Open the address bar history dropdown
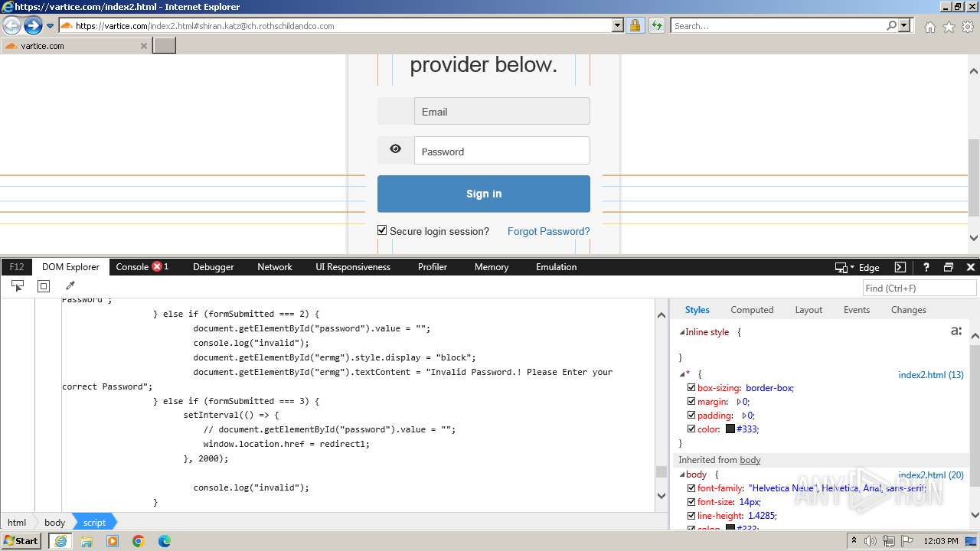This screenshot has height=551, width=980. click(618, 25)
